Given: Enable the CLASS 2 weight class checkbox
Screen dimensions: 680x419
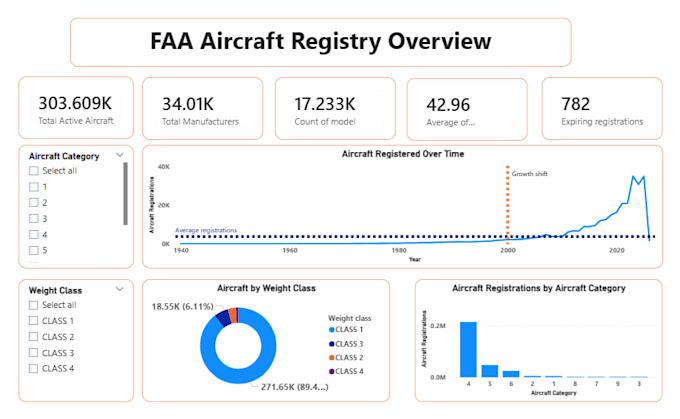Looking at the screenshot, I should [x=33, y=337].
